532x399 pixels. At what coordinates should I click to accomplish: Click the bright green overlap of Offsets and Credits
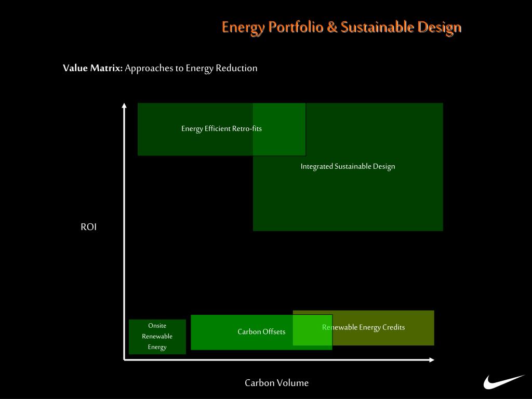312,330
